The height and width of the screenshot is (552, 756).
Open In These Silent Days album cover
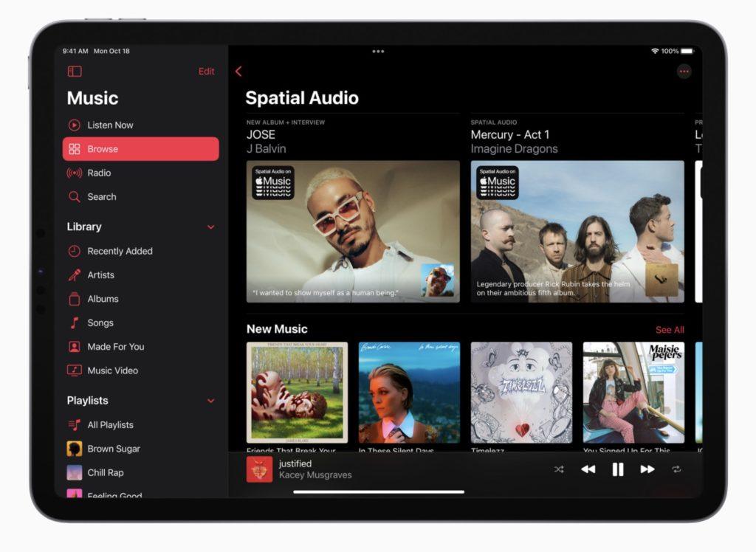[x=409, y=393]
